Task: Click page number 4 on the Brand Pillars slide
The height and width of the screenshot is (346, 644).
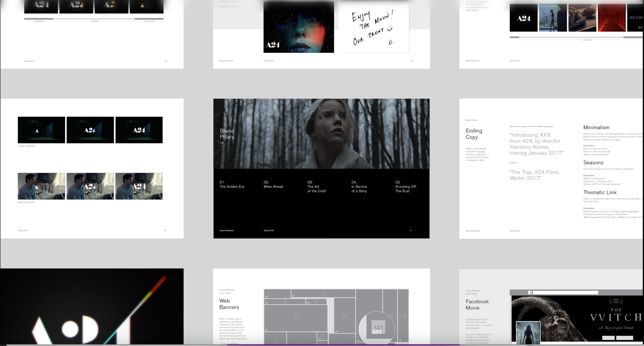Action: pyautogui.click(x=411, y=230)
